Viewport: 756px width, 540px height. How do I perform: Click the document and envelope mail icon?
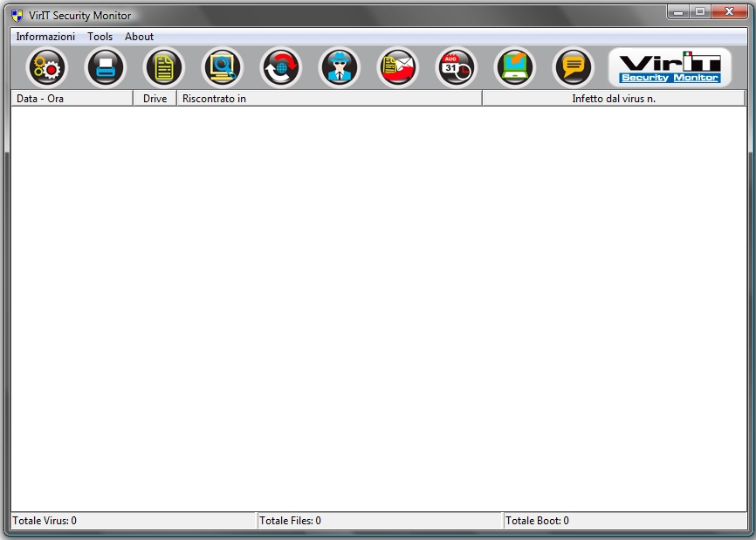398,67
